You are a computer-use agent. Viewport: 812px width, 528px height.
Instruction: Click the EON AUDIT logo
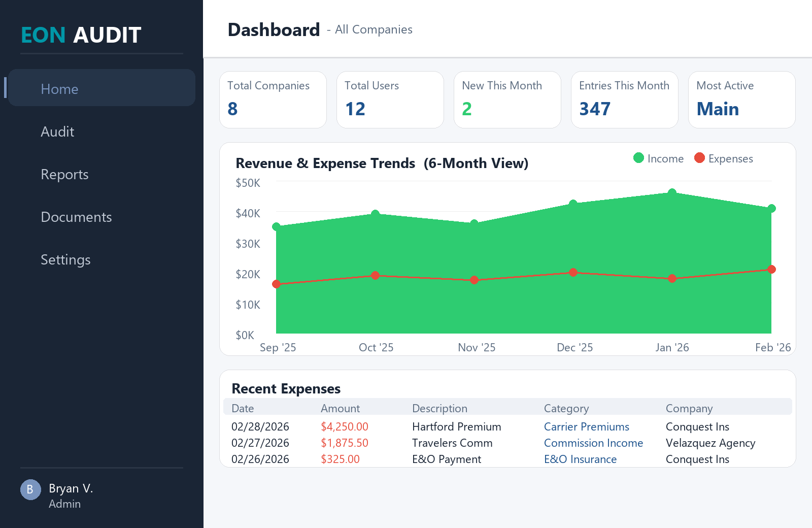(80, 35)
